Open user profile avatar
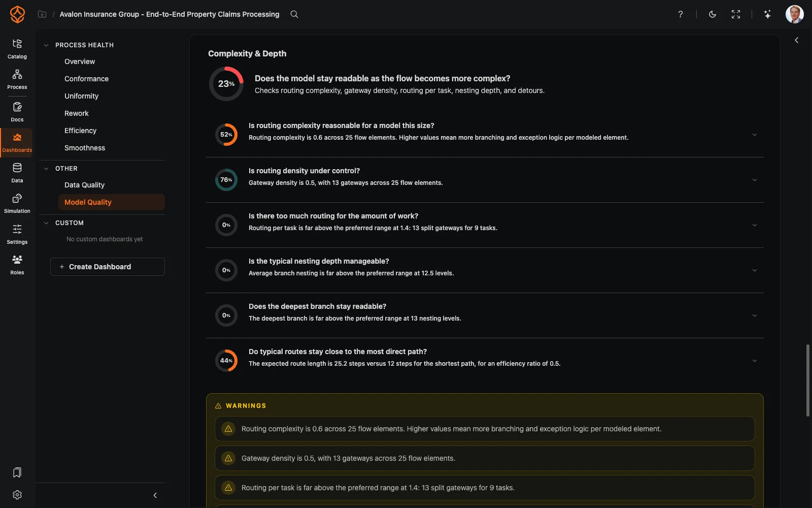Image resolution: width=812 pixels, height=508 pixels. coord(794,14)
